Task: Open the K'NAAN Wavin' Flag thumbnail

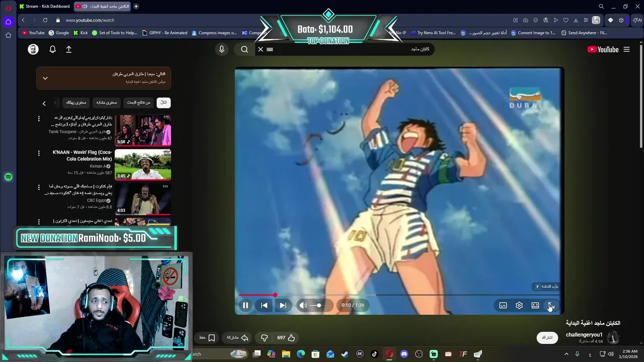Action: (143, 164)
